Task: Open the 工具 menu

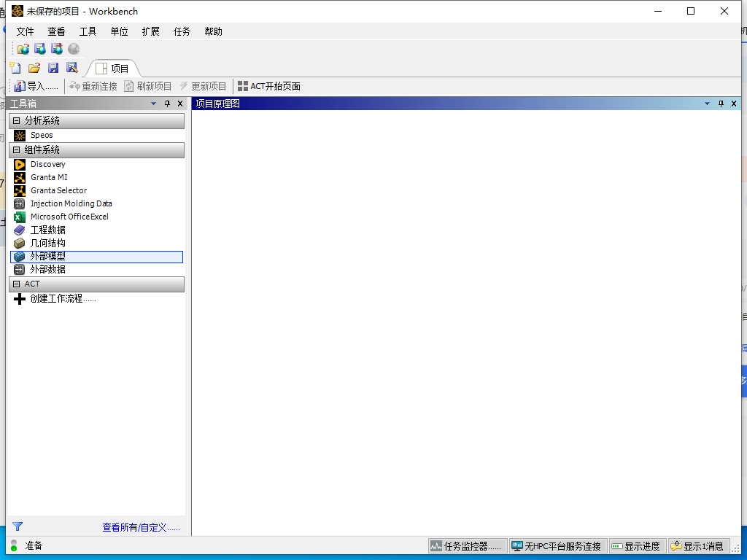Action: [88, 31]
